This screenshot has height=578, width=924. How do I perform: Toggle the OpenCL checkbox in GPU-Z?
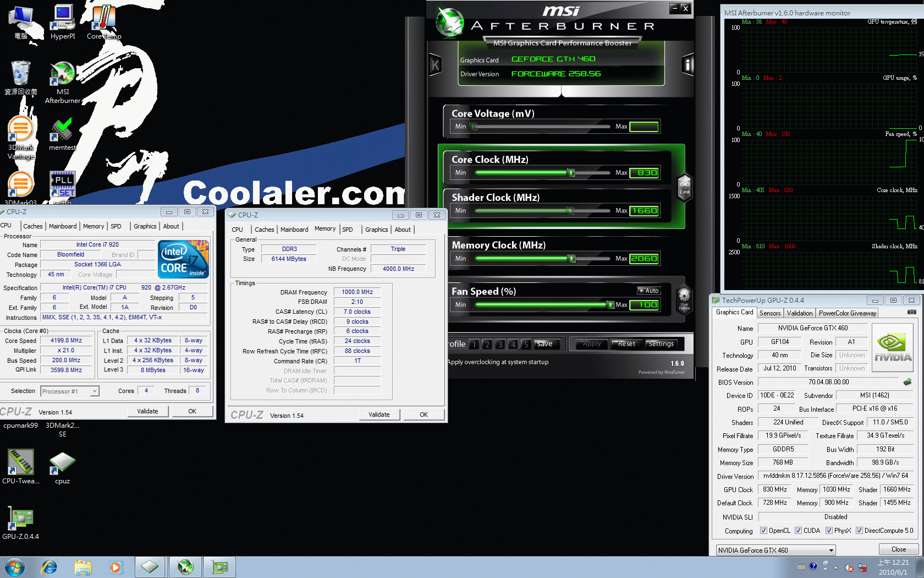763,531
